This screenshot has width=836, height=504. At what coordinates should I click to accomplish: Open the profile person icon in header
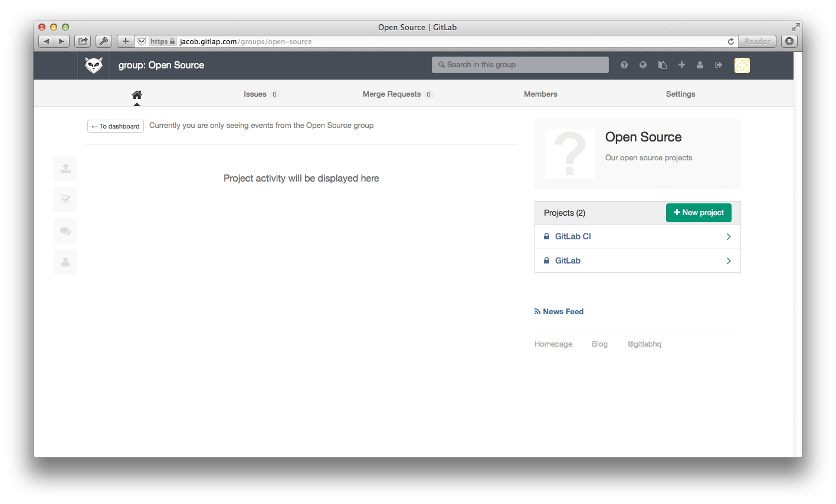pyautogui.click(x=700, y=65)
